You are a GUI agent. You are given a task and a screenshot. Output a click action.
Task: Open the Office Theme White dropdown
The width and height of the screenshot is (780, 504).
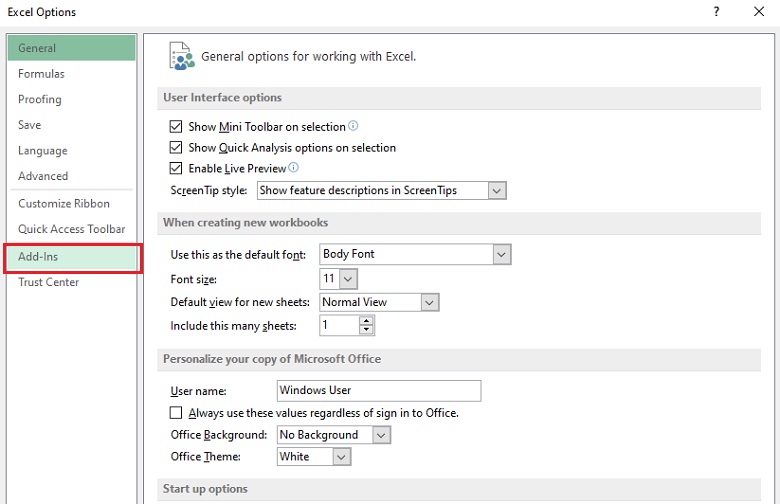point(341,457)
